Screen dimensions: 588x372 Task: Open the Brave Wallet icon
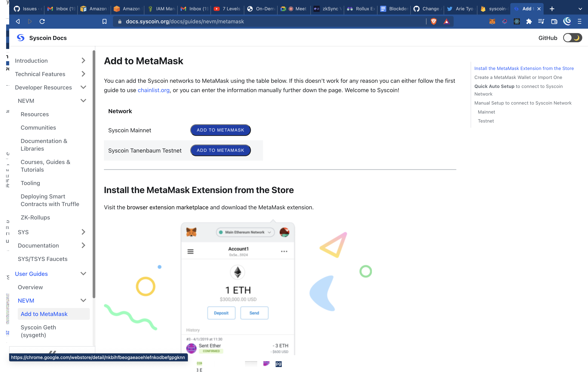pyautogui.click(x=554, y=21)
